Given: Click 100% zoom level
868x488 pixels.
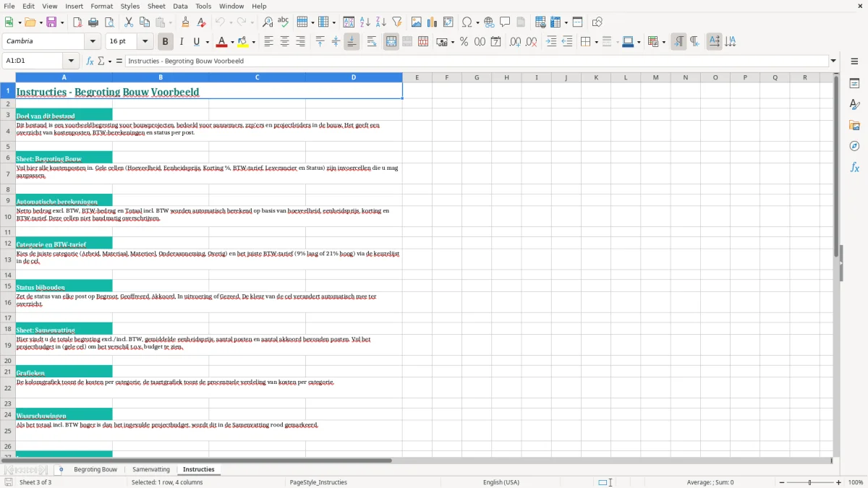Looking at the screenshot, I should 856,482.
